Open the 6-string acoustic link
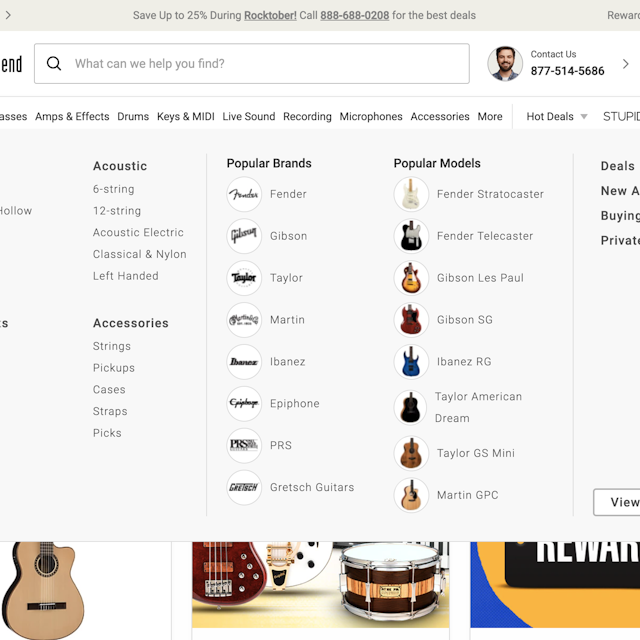 click(x=113, y=189)
